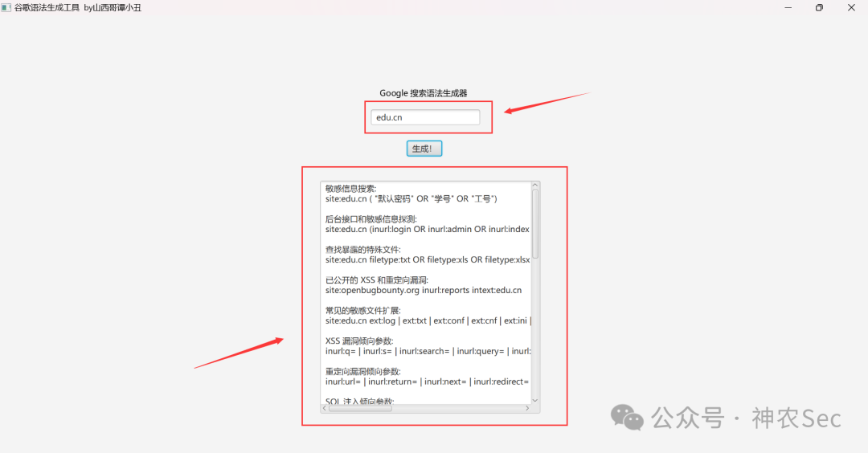This screenshot has width=868, height=453.
Task: Select the inurl:q= | inurl:s= query line
Action: click(428, 351)
